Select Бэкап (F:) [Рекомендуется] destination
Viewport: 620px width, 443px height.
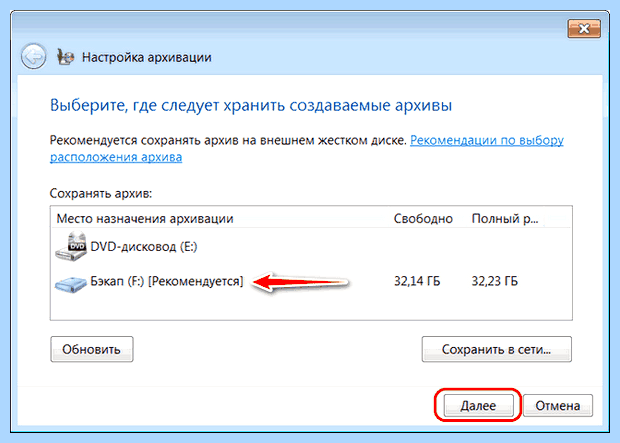point(311,282)
